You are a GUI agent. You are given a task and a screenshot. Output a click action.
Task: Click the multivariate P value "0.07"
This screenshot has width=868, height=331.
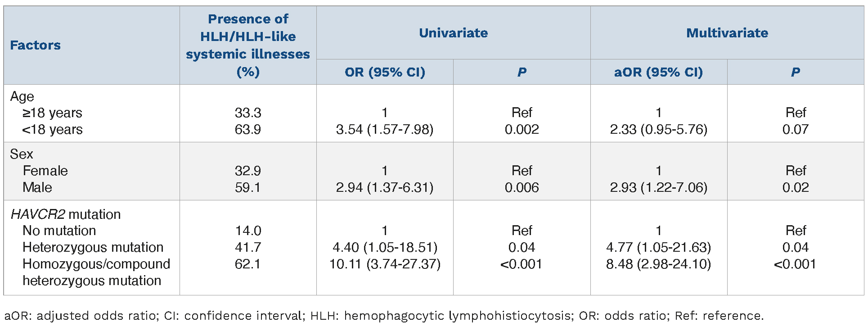click(x=795, y=130)
